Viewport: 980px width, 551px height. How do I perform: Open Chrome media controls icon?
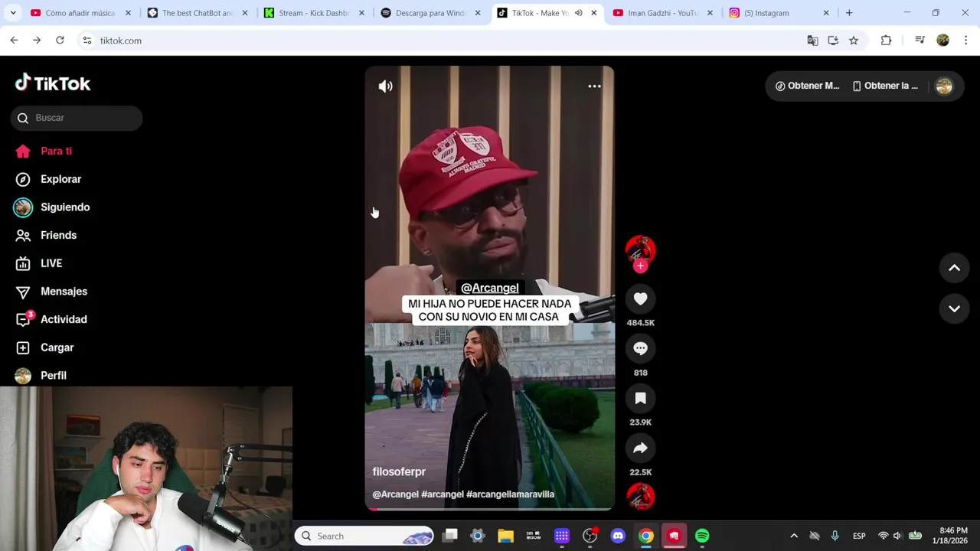click(920, 41)
